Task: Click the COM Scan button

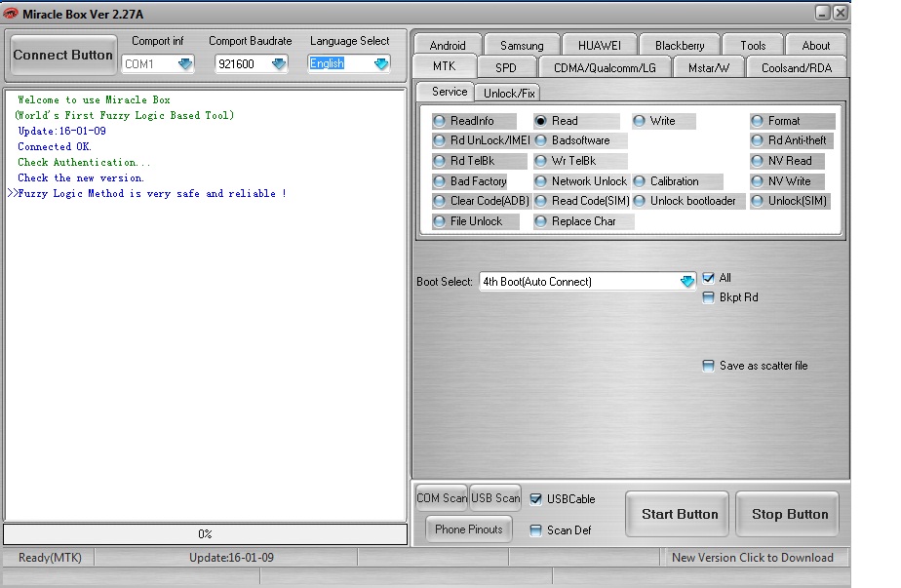Action: click(442, 498)
